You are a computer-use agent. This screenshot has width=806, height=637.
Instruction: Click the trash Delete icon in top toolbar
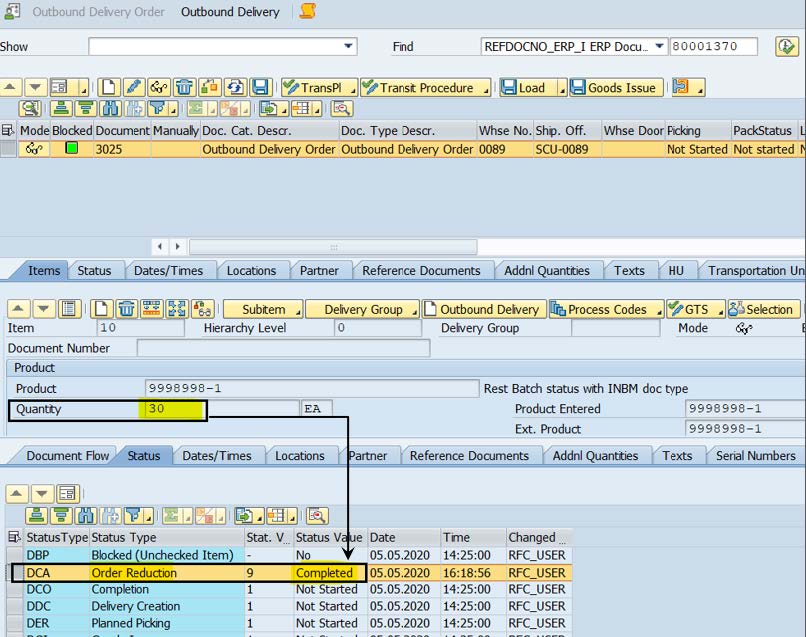pyautogui.click(x=184, y=88)
